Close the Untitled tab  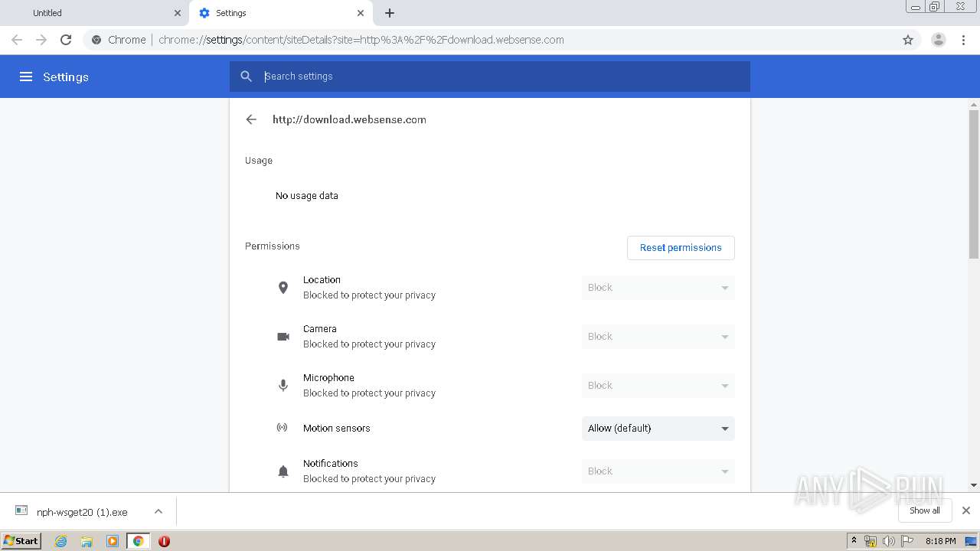pyautogui.click(x=178, y=13)
